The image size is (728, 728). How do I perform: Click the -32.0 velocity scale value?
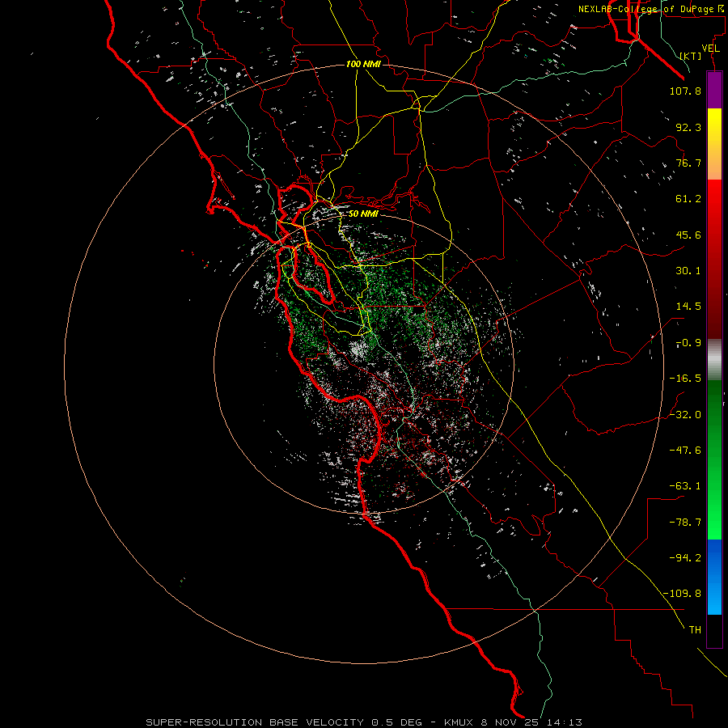pos(685,415)
